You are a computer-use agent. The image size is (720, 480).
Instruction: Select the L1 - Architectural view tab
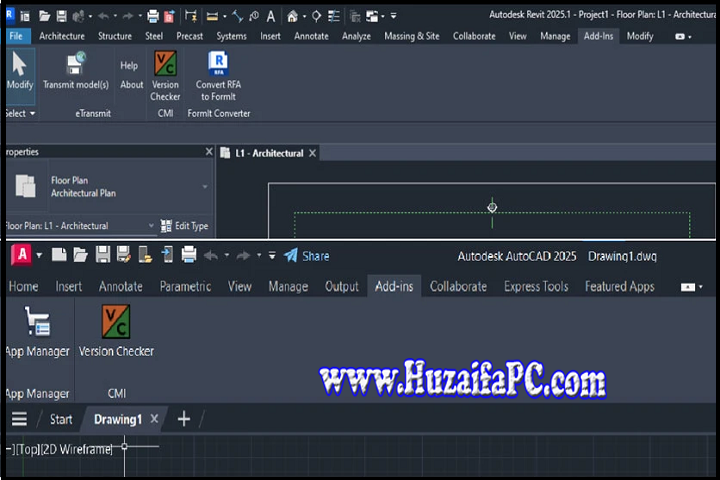pos(269,153)
